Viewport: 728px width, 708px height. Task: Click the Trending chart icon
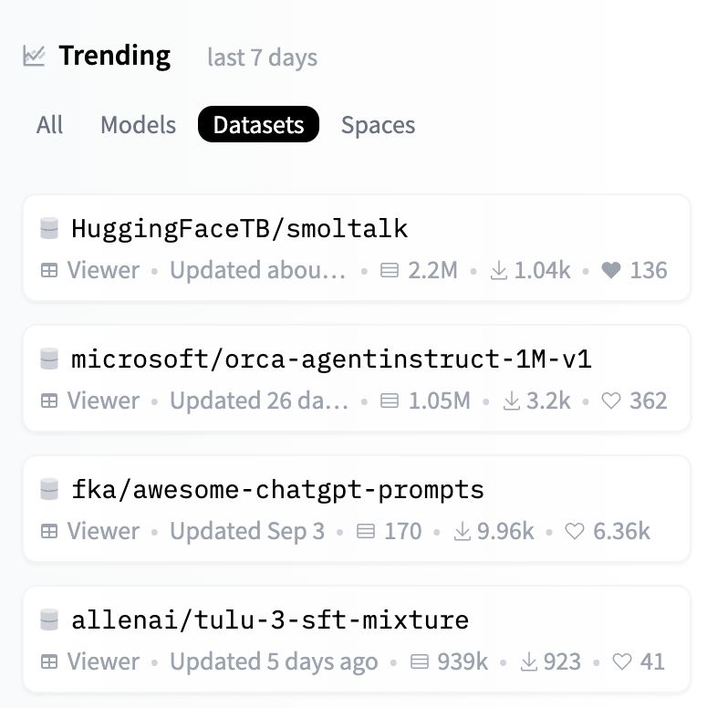pyautogui.click(x=34, y=57)
